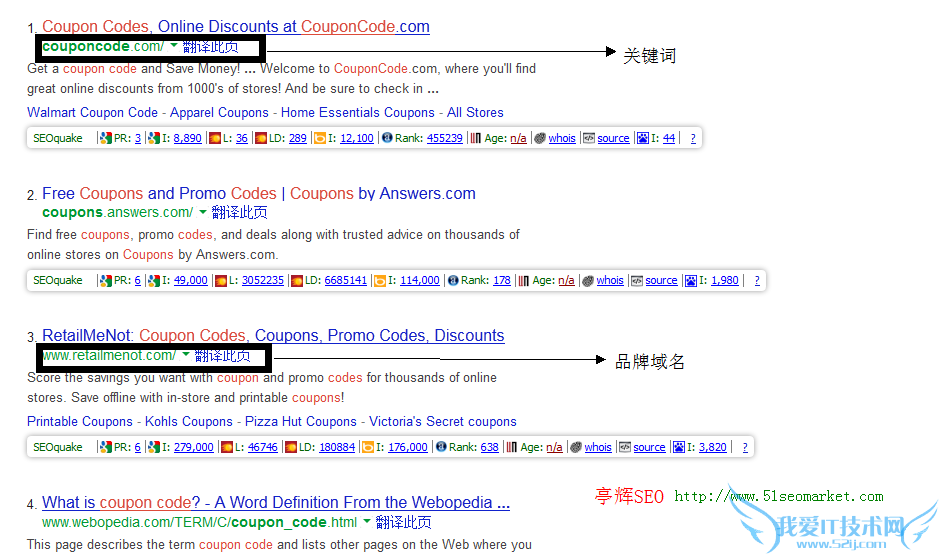The height and width of the screenshot is (559, 944).
Task: Click the source code icon in couponcode.com bar
Action: coord(589,138)
